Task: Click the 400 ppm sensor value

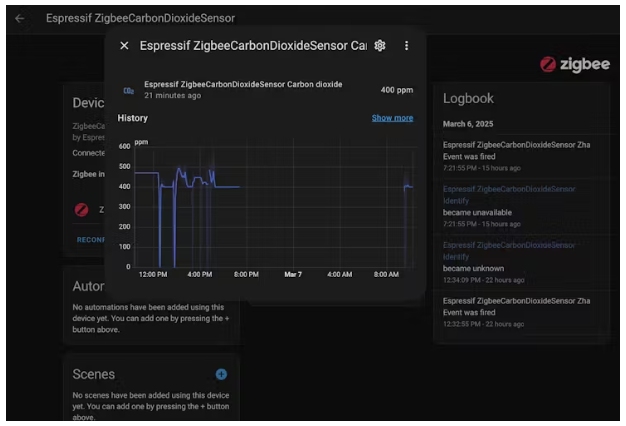Action: point(396,90)
